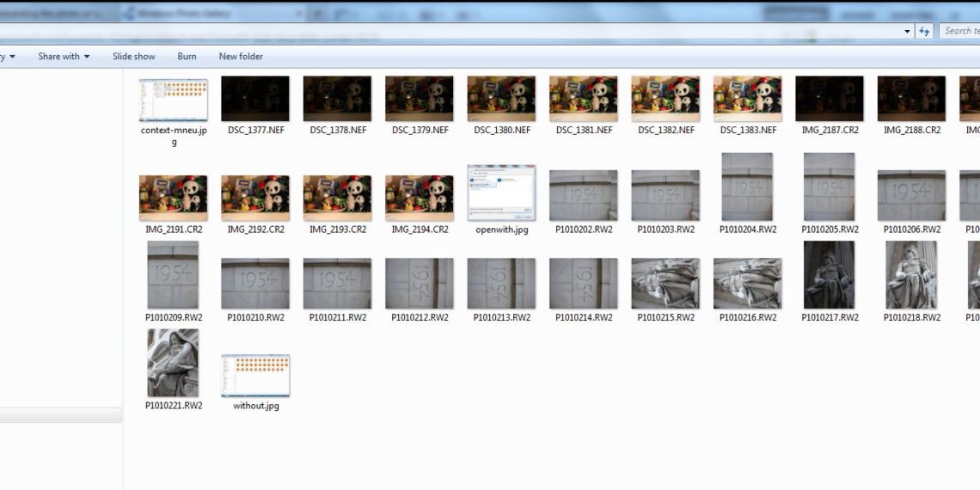Screen dimensions: 980x490
Task: Select the P1010203.RW2 file
Action: [665, 196]
